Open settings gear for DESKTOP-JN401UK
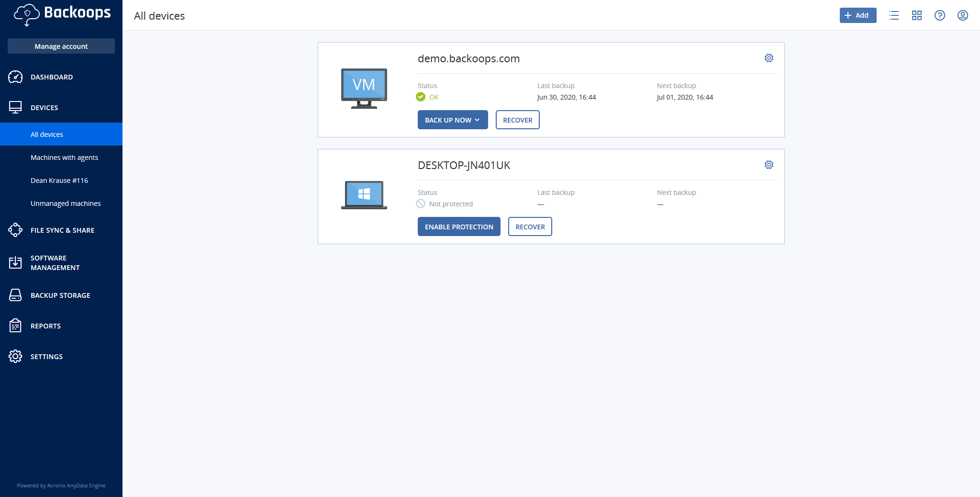Screen dimensions: 980x497 pos(769,165)
